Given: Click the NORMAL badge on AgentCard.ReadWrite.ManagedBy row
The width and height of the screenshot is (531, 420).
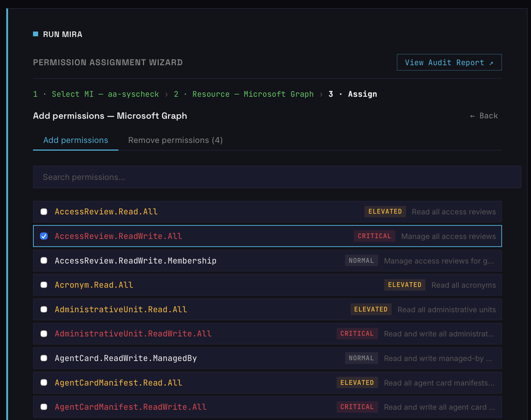Looking at the screenshot, I should (361, 358).
